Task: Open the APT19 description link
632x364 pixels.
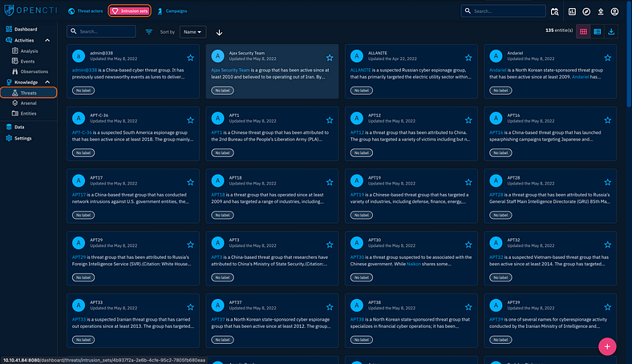Action: [x=357, y=195]
